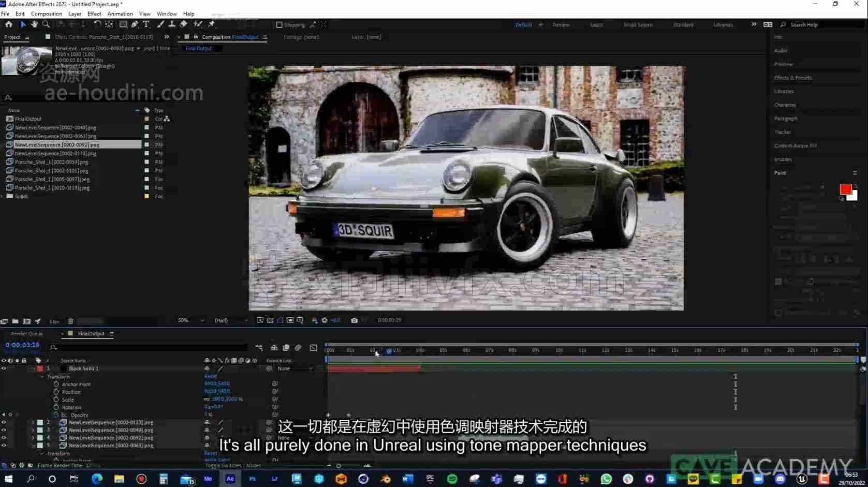Select the Clone Stamp tool
The height and width of the screenshot is (487, 868).
click(172, 24)
